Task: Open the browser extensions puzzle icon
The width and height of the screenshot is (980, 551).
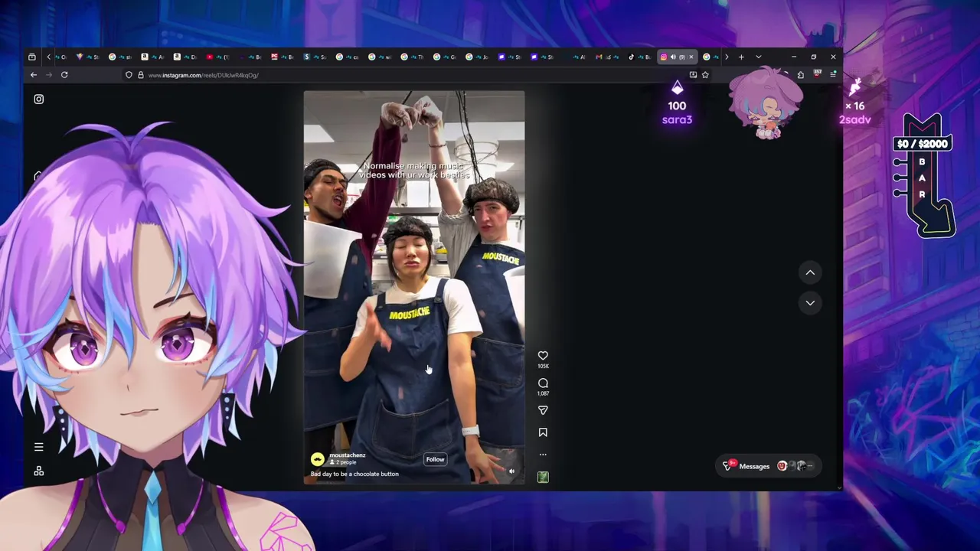Action: pyautogui.click(x=801, y=75)
